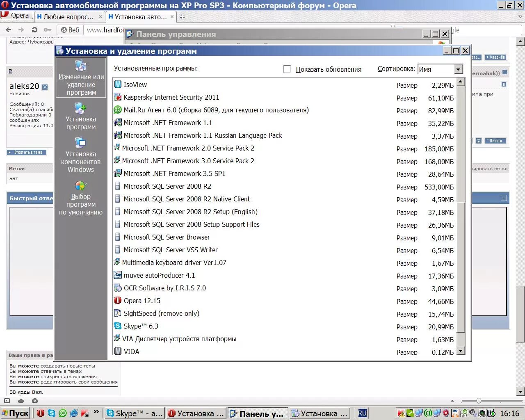Click the Спасибо button on the forum page

tap(495, 57)
